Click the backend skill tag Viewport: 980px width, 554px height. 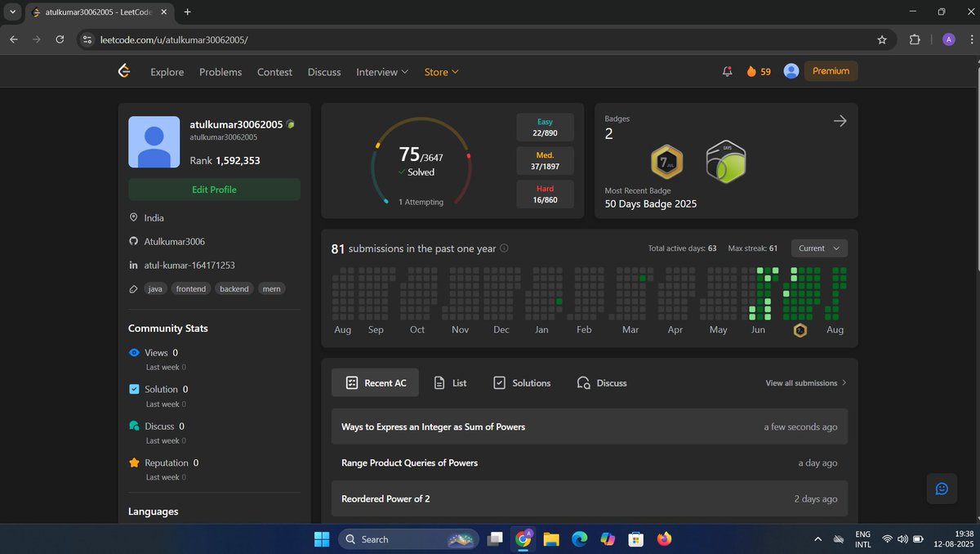pyautogui.click(x=234, y=288)
